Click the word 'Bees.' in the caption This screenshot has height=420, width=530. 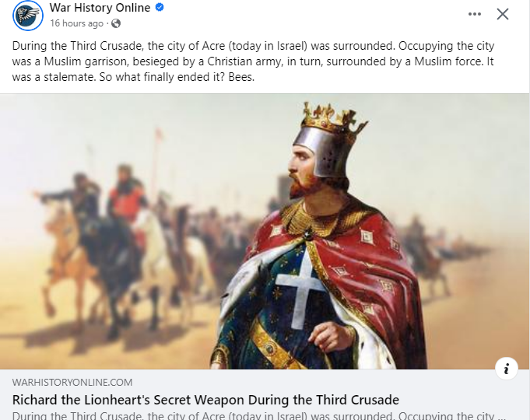(241, 77)
